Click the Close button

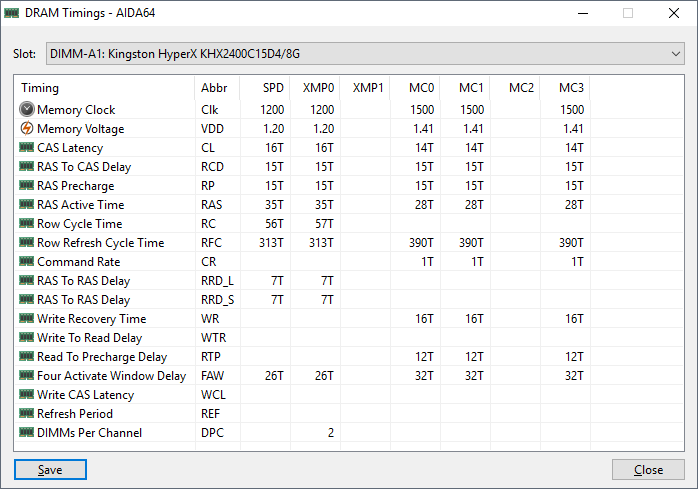(648, 470)
